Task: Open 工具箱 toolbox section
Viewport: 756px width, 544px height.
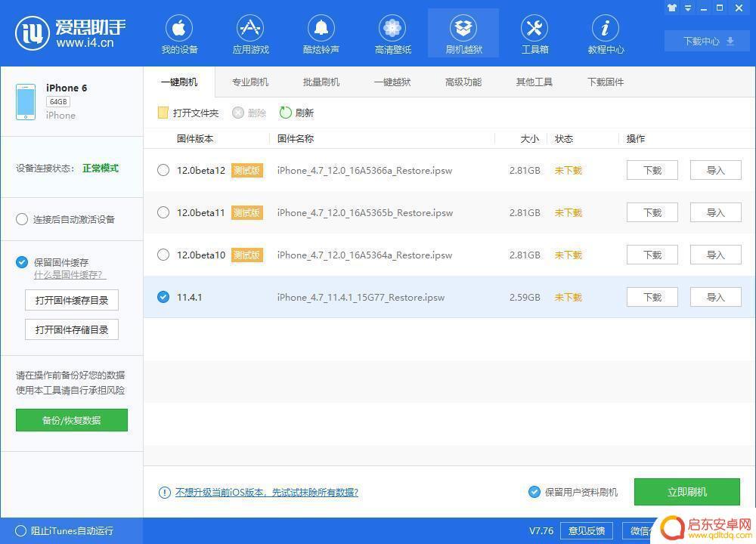Action: tap(534, 34)
